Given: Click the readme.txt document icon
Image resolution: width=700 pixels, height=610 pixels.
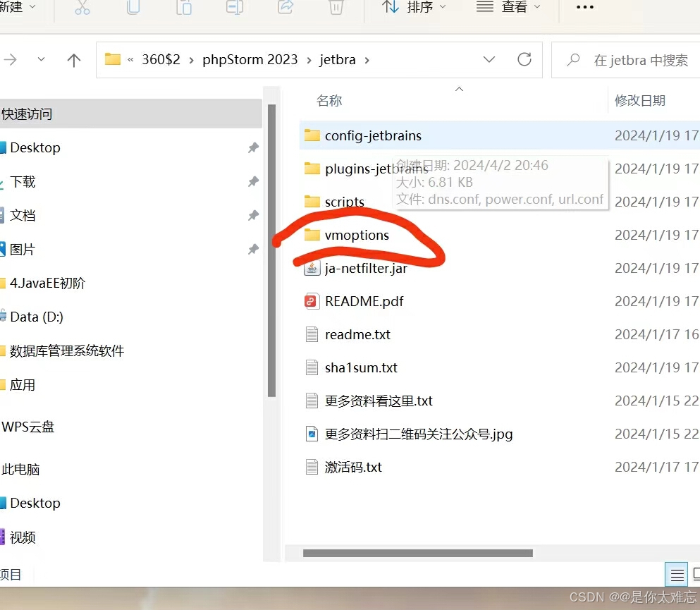Looking at the screenshot, I should tap(312, 334).
